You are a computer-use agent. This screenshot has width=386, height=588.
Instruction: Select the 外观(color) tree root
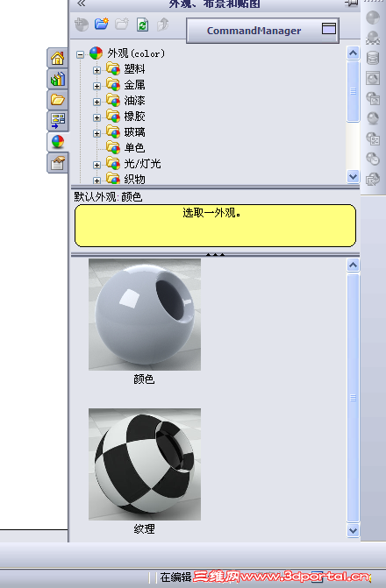(136, 53)
